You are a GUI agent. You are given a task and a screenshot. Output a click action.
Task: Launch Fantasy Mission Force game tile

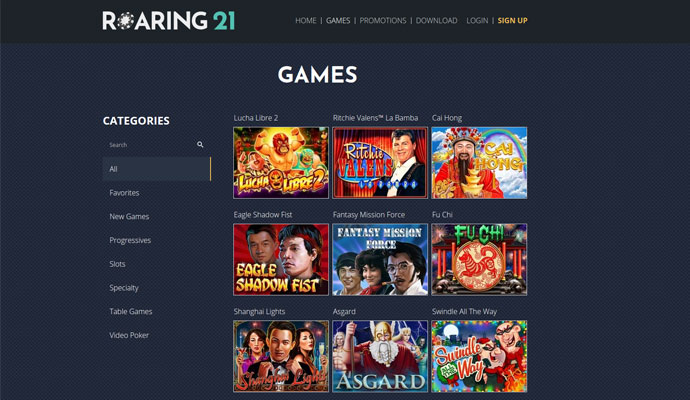tap(380, 260)
